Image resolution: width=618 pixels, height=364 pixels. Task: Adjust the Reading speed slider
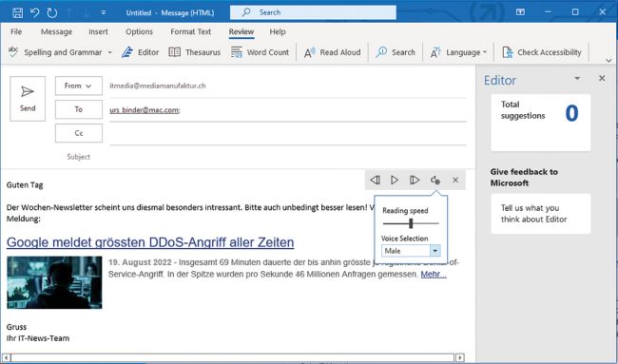(x=411, y=223)
